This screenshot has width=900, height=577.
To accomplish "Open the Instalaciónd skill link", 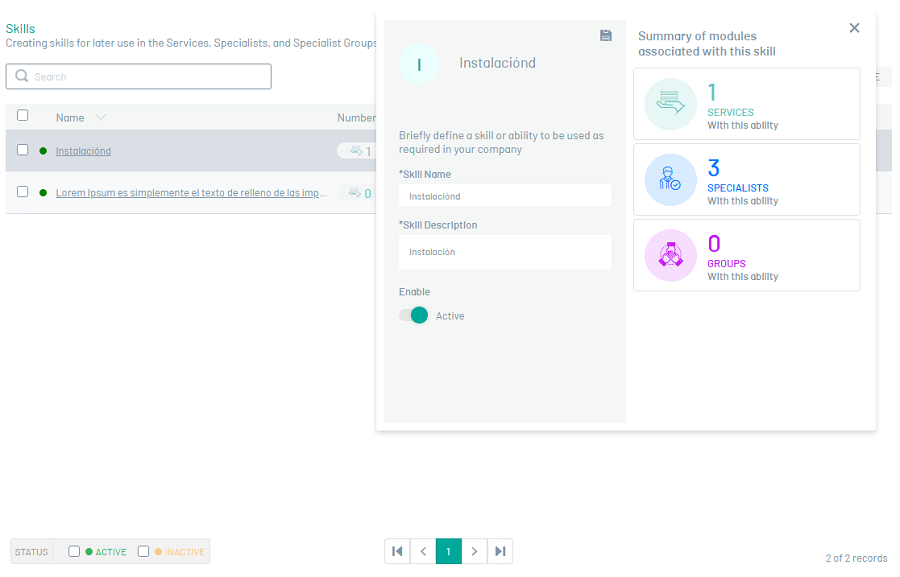I will coord(83,151).
